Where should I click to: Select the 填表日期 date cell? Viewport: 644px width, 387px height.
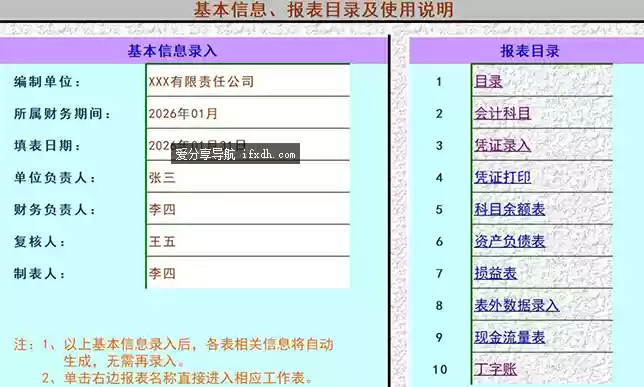point(248,145)
